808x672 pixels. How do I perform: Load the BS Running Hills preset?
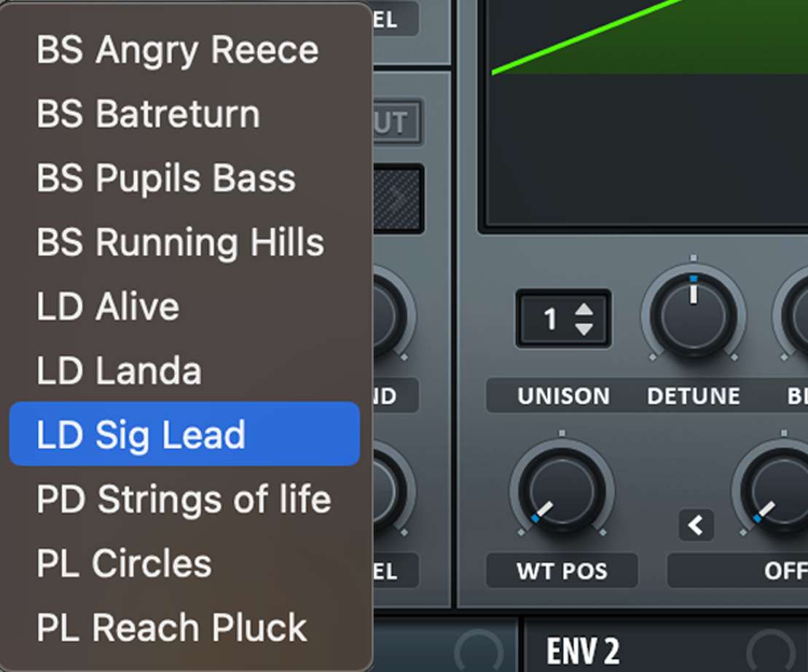181,242
